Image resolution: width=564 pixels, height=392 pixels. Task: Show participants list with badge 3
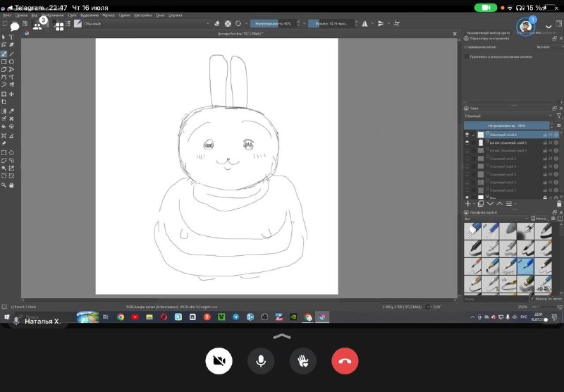(x=37, y=26)
